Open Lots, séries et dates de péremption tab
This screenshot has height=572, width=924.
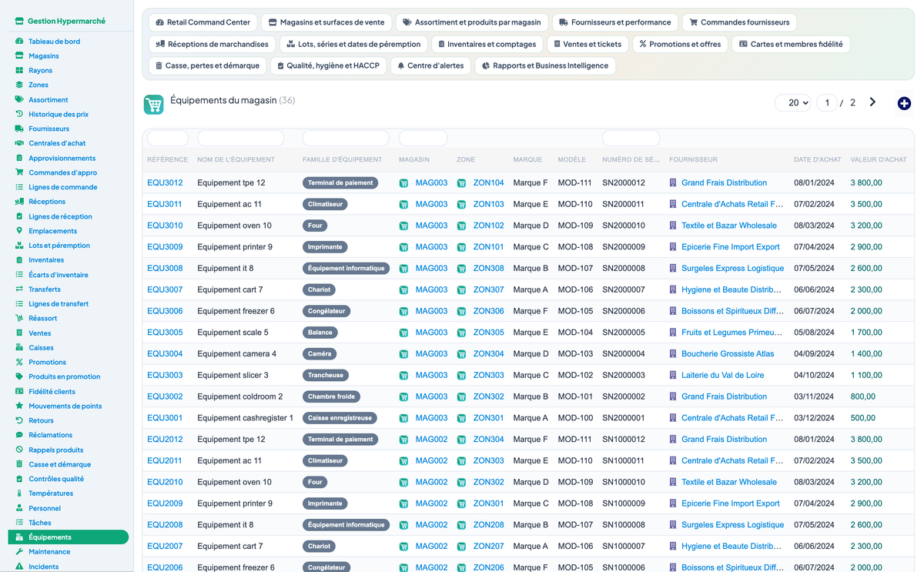point(353,44)
